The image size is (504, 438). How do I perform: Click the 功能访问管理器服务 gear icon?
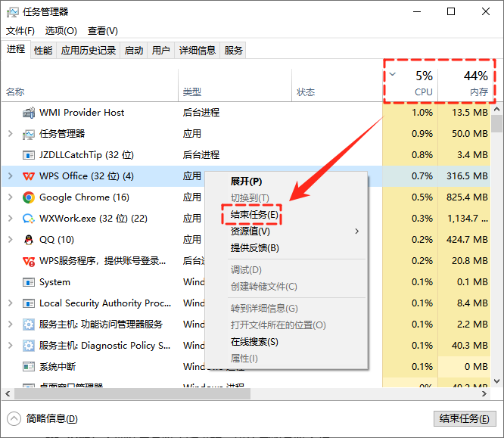(29, 325)
